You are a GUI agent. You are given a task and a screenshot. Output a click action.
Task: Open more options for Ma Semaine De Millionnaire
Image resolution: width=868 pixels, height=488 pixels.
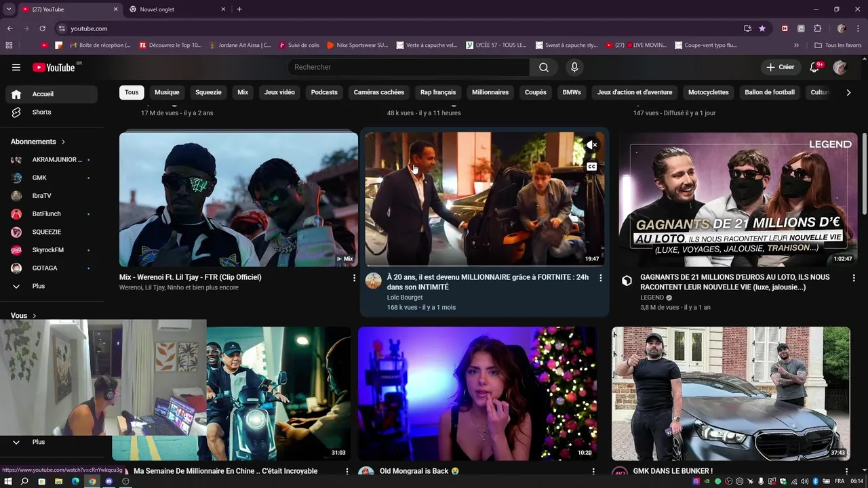pos(347,471)
